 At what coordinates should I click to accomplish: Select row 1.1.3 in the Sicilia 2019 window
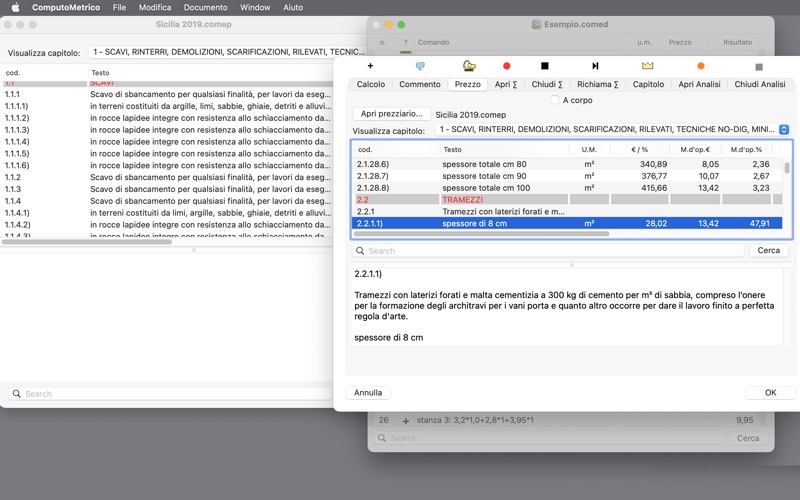click(167, 189)
